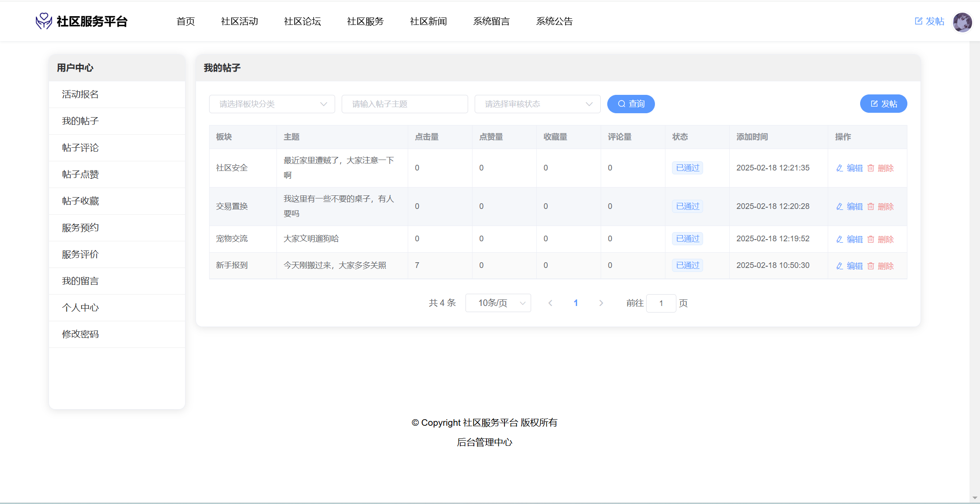The height and width of the screenshot is (504, 980).
Task: Click the edit pencil icon for 社区安全 post
Action: click(840, 168)
